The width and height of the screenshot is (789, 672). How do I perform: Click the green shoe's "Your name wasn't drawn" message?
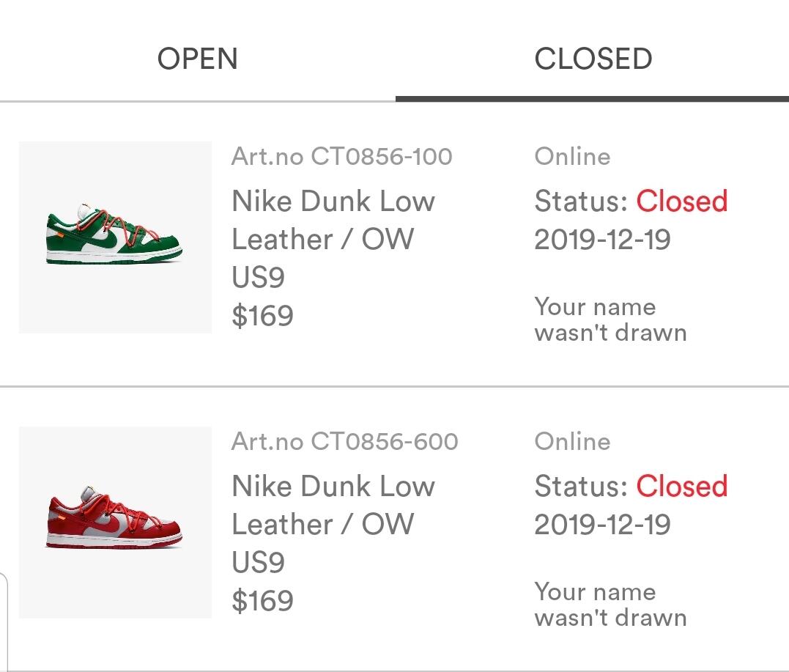610,320
